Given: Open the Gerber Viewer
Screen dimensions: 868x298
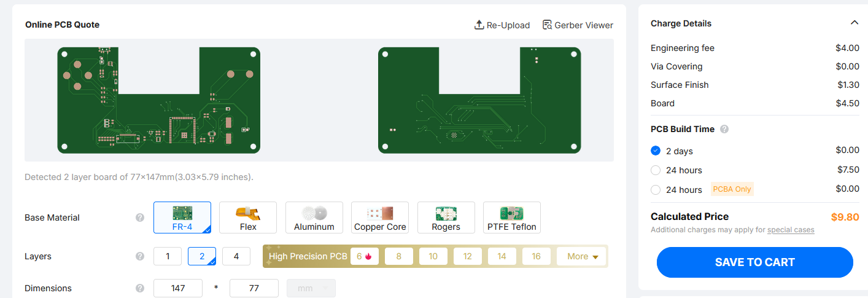Looking at the screenshot, I should click(x=578, y=25).
